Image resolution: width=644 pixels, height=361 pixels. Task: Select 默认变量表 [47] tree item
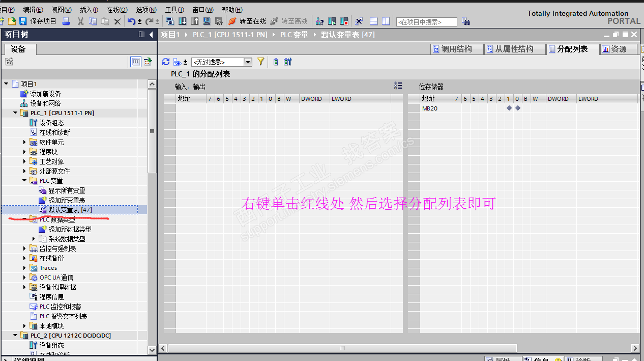(70, 210)
